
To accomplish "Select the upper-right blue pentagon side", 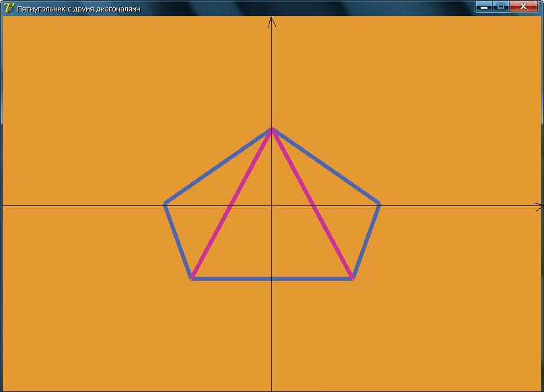I will point(326,166).
